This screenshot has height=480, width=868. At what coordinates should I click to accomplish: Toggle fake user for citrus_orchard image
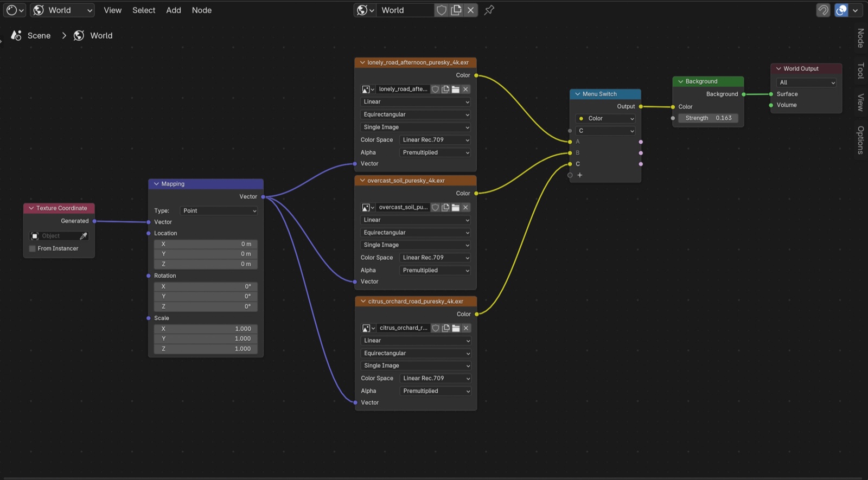tap(436, 328)
